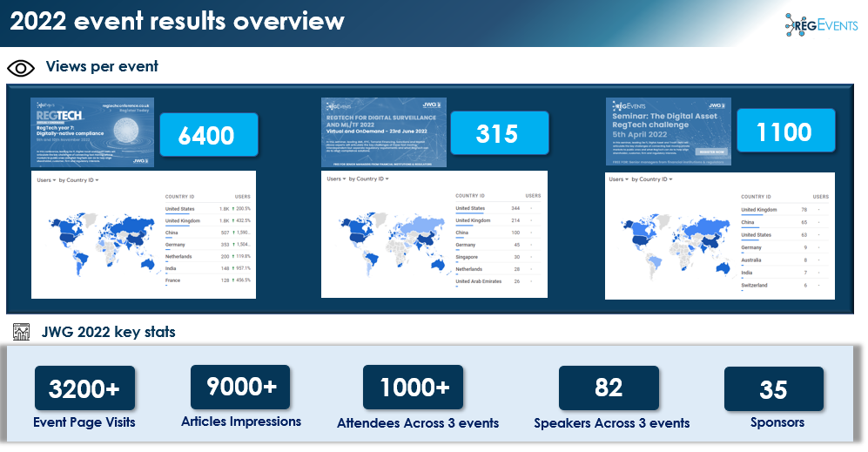The image size is (868, 452).
Task: Select the Articles Impressions label
Action: (241, 422)
